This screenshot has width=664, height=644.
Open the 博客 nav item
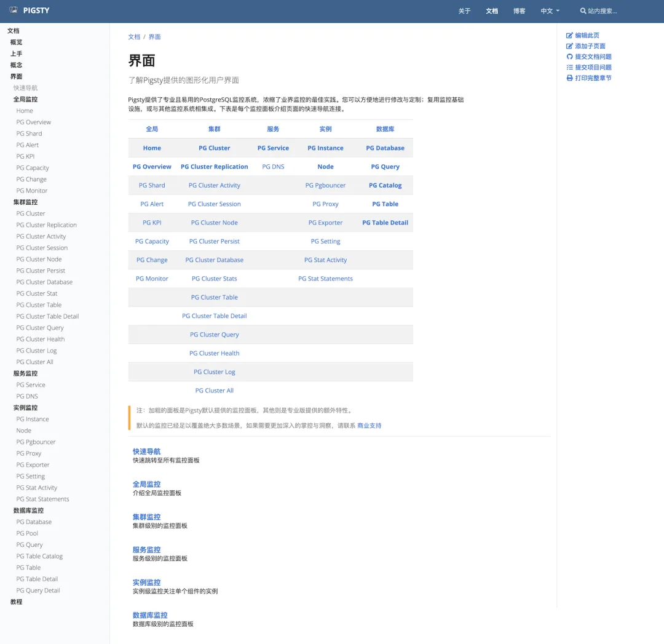click(519, 11)
